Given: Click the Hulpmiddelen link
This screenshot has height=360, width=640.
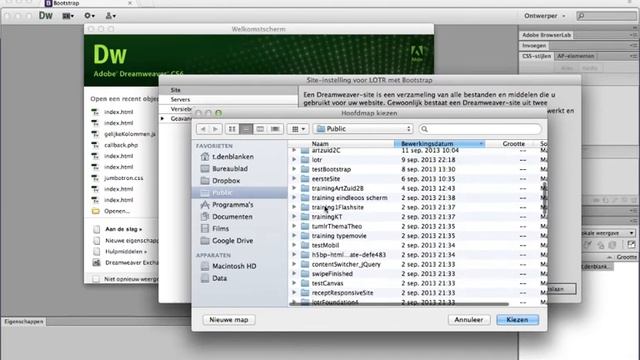Looking at the screenshot, I should pos(126,251).
